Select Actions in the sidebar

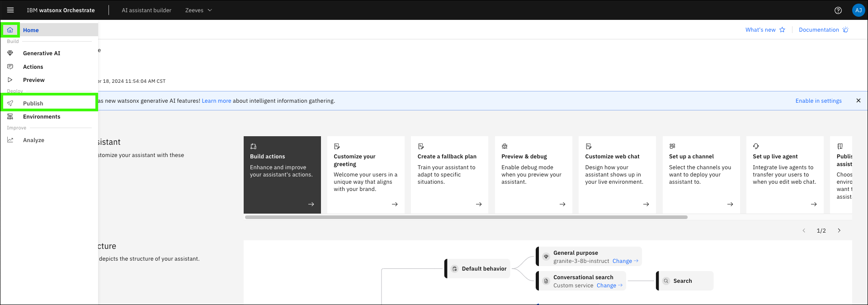click(33, 67)
